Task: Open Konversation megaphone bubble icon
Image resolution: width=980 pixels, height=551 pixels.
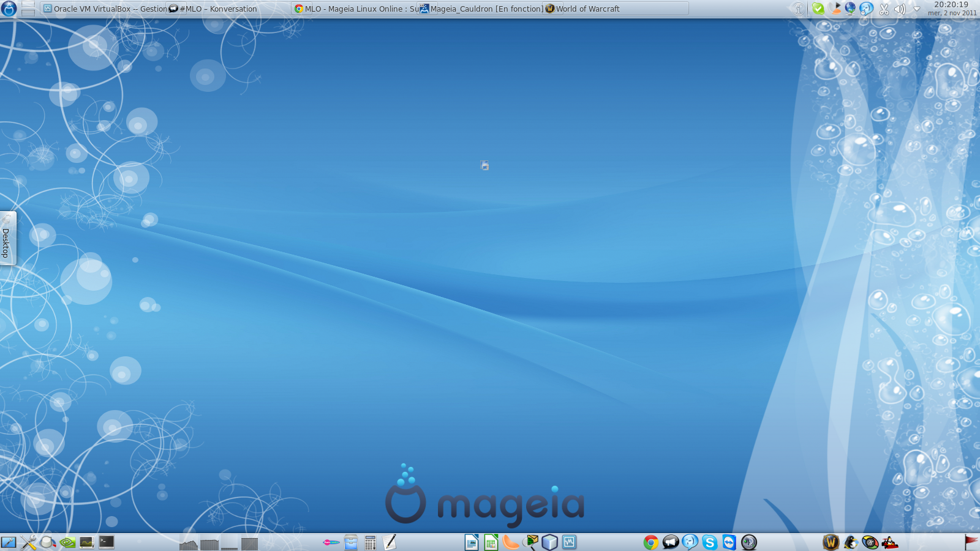Action: click(671, 542)
